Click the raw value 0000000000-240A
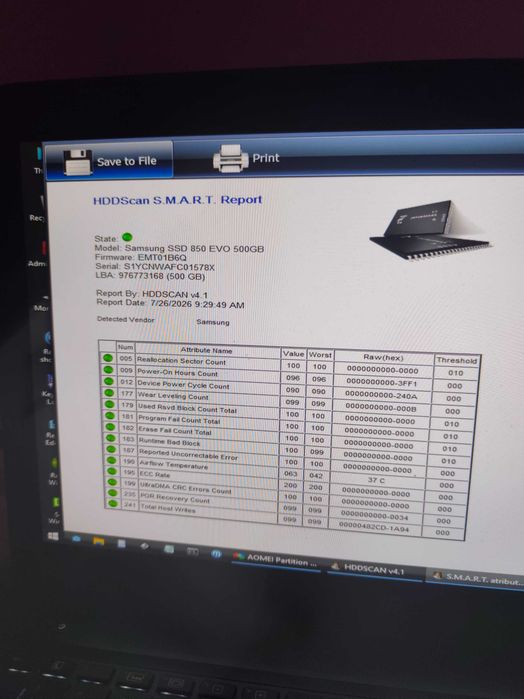This screenshot has width=524, height=699. pyautogui.click(x=381, y=395)
